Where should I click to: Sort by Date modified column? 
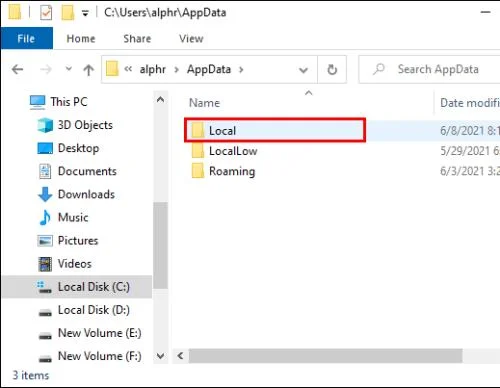[470, 103]
